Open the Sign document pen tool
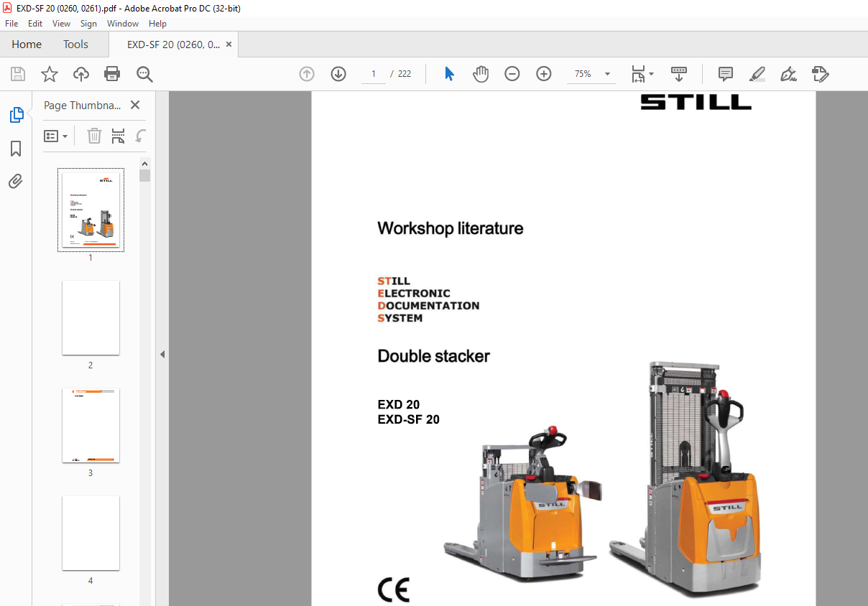 pyautogui.click(x=789, y=74)
